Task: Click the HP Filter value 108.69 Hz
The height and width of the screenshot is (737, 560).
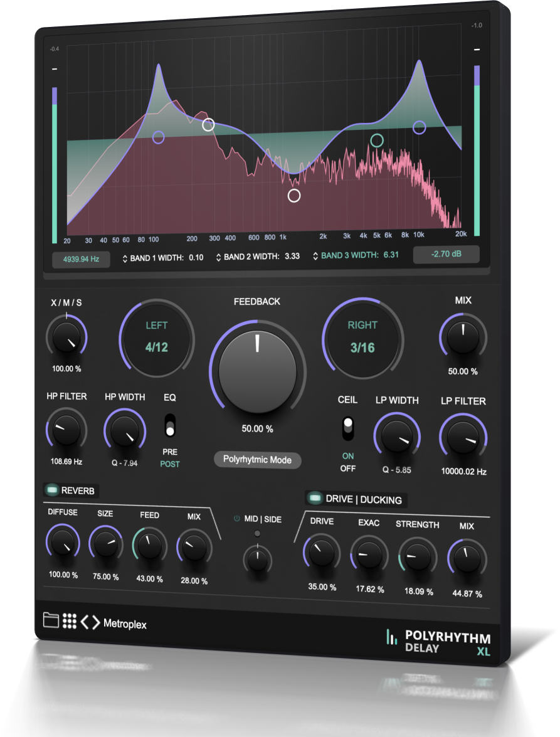Action: [66, 462]
